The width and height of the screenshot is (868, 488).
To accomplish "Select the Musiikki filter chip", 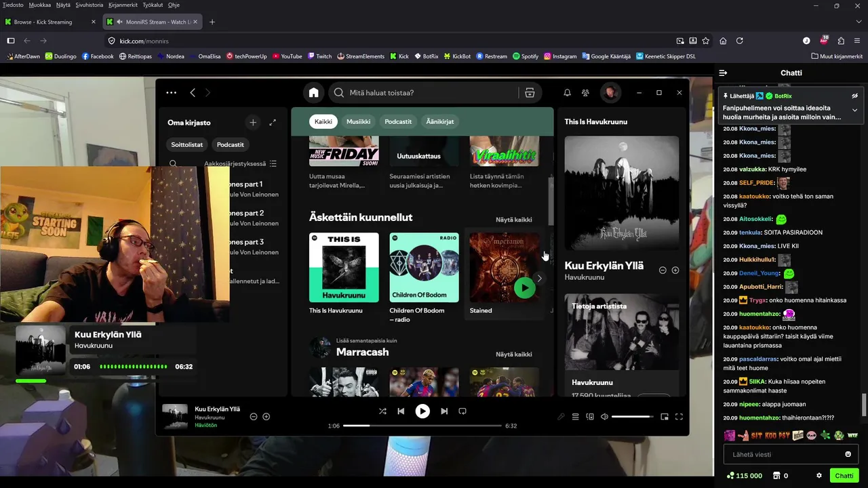I will [358, 121].
